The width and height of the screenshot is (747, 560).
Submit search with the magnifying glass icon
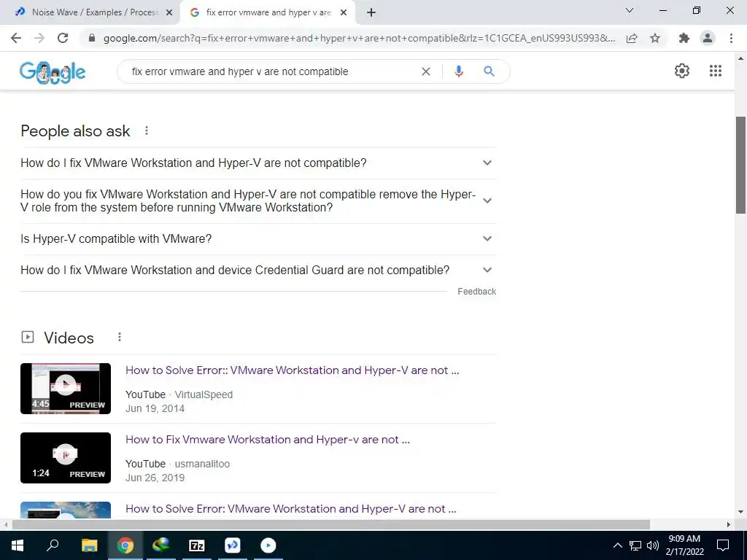(x=489, y=71)
